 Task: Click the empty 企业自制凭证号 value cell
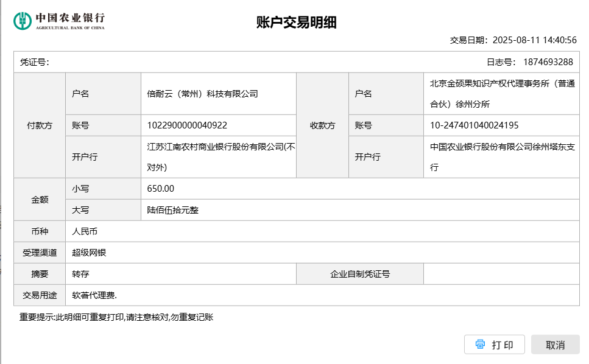click(x=501, y=274)
